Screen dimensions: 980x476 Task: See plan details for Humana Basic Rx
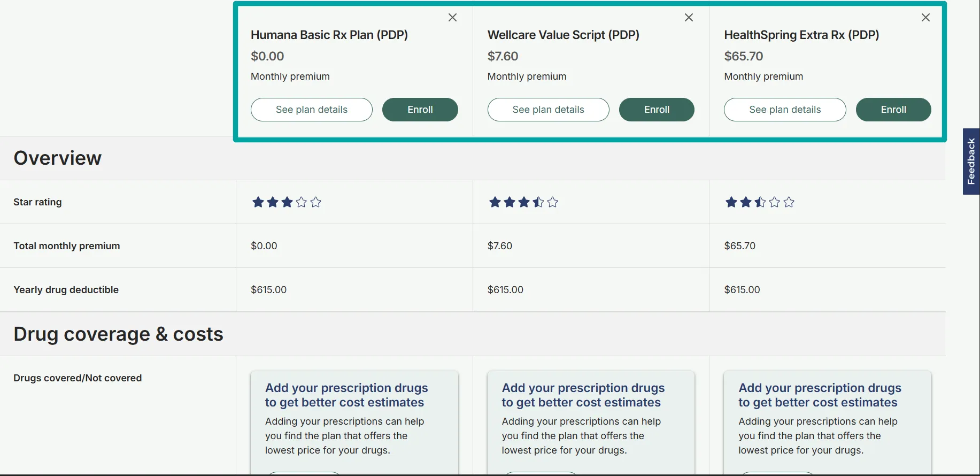tap(312, 110)
